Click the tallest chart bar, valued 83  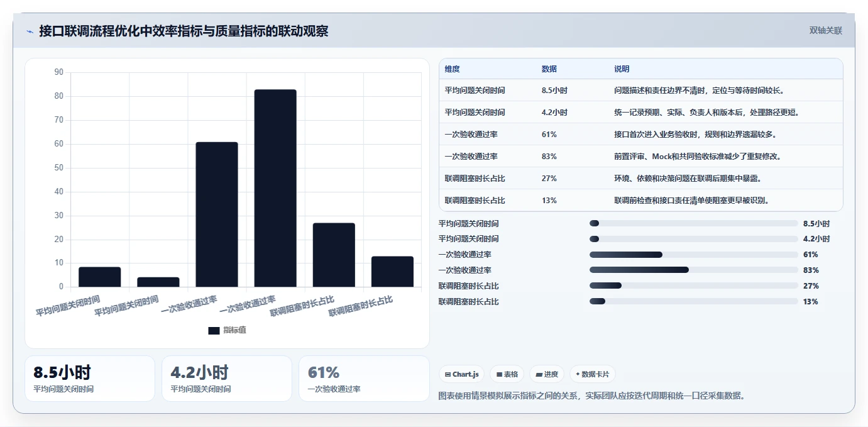tap(275, 188)
